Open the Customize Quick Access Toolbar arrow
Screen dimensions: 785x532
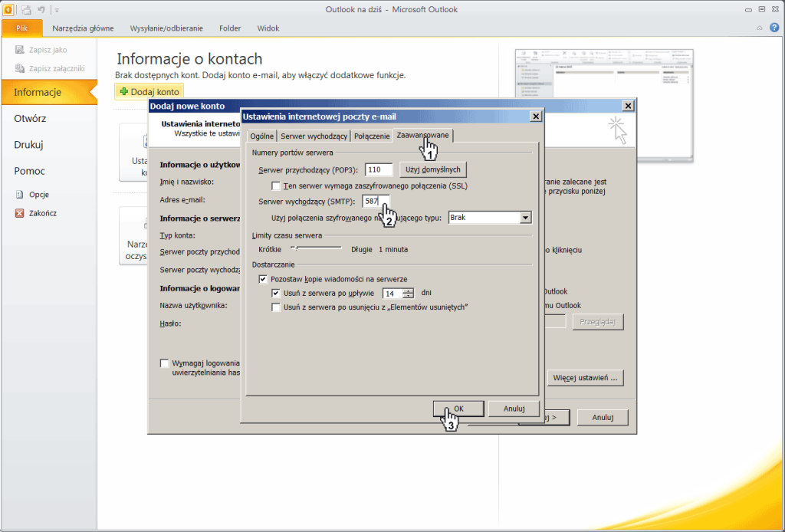57,10
